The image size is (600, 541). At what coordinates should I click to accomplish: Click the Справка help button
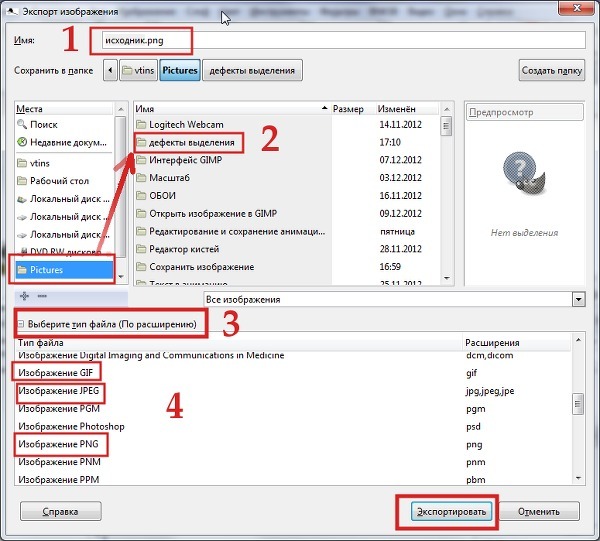point(60,511)
